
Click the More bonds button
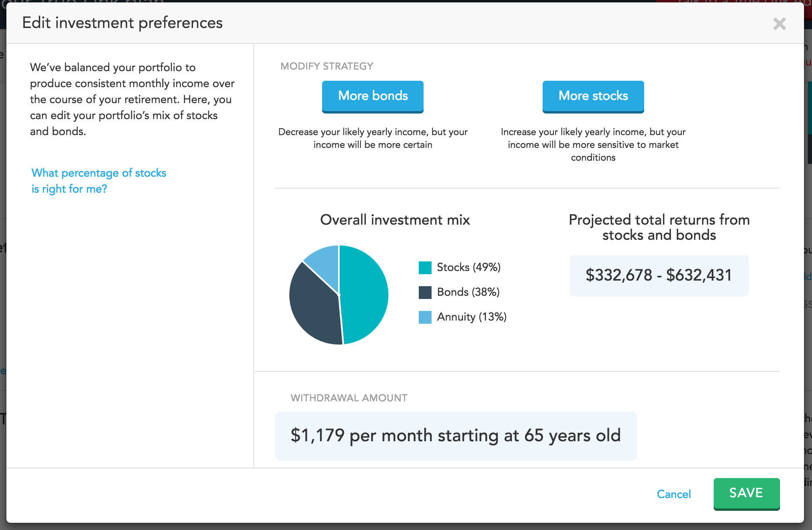click(372, 96)
